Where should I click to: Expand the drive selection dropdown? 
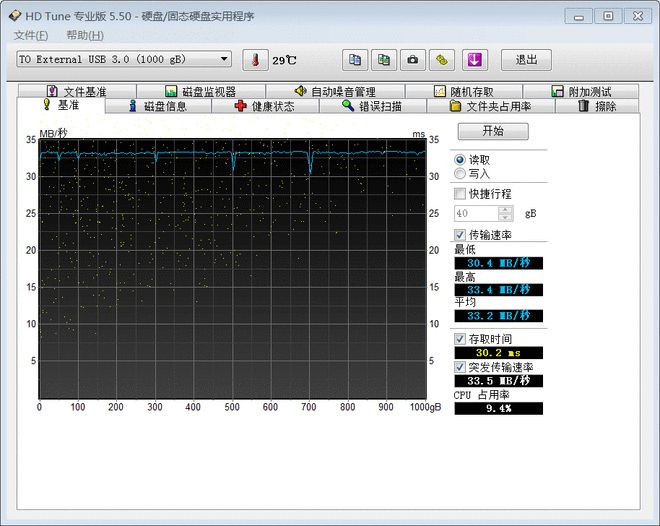224,59
